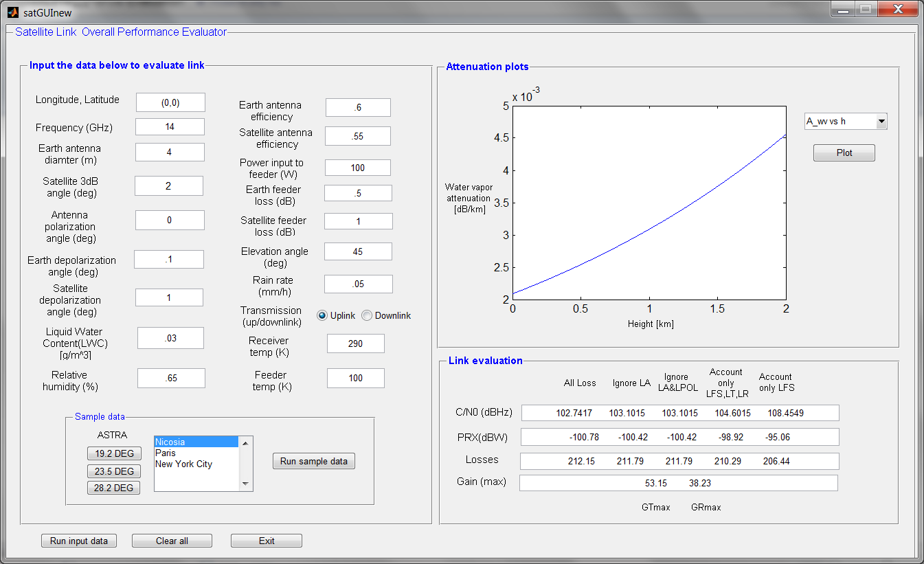Image resolution: width=924 pixels, height=564 pixels.
Task: Select the ASTRA 19.2 DEG button
Action: (113, 453)
